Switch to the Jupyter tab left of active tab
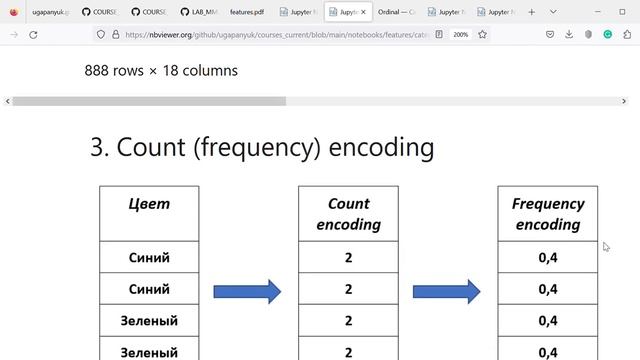The image size is (640, 360). pos(298,12)
